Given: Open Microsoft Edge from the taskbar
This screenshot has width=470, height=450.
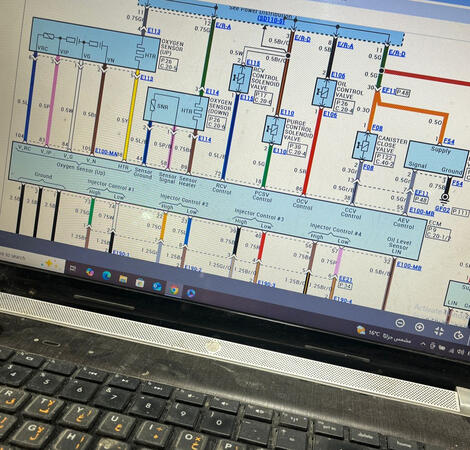Looking at the screenshot, I should (106, 275).
